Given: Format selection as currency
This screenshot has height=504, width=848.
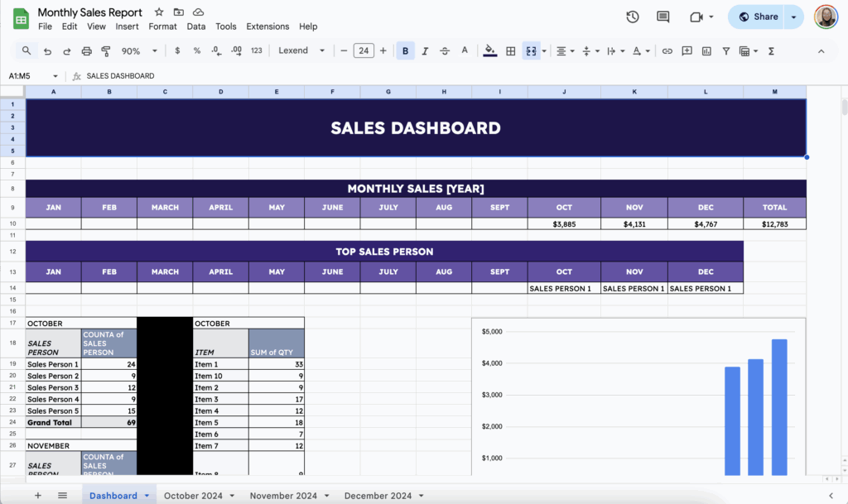Looking at the screenshot, I should pyautogui.click(x=177, y=50).
